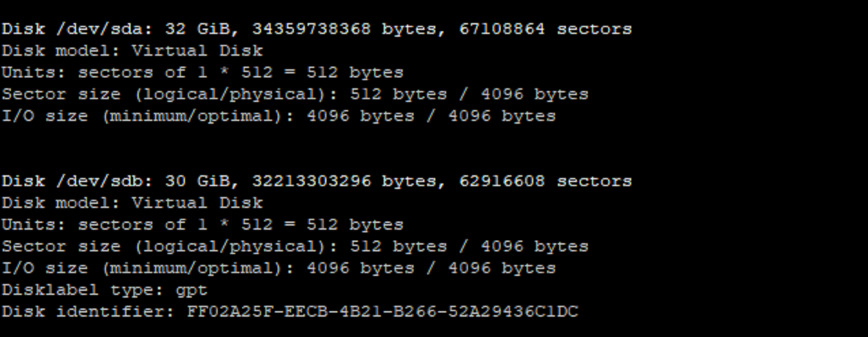Click 'Disk model' line of /dev/sdb

132,203
